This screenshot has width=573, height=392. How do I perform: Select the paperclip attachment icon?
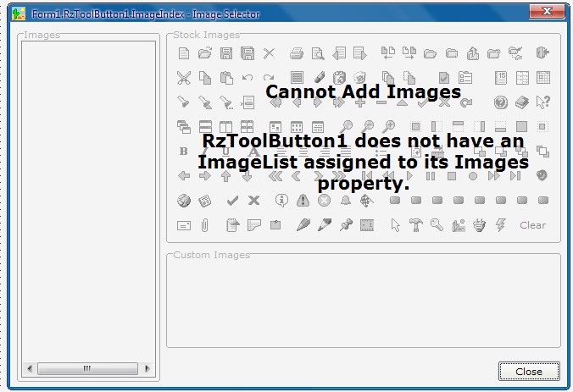tap(204, 225)
